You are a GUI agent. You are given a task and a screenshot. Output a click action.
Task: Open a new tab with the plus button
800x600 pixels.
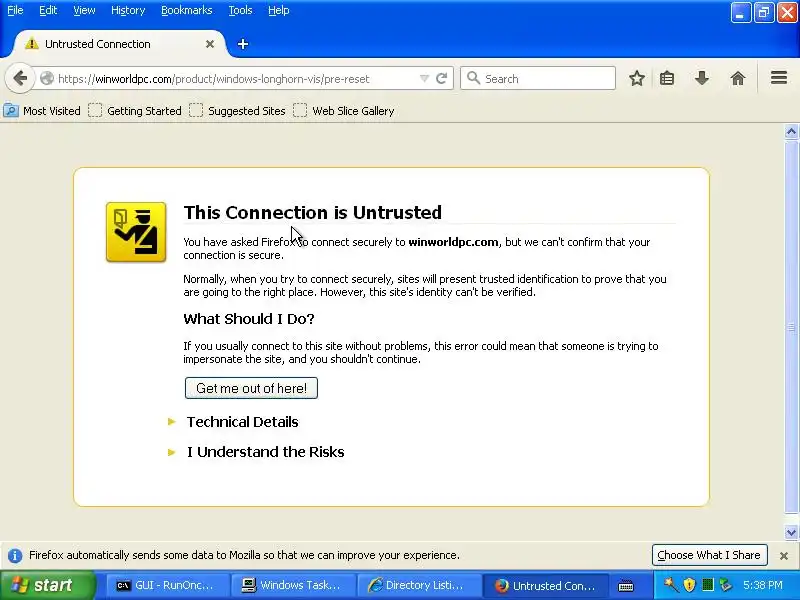click(243, 44)
